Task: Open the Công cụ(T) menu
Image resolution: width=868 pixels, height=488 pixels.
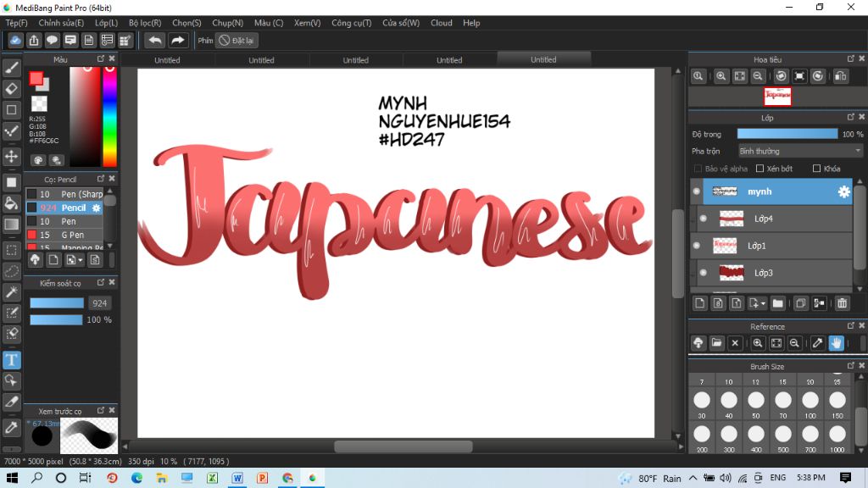Action: point(352,23)
